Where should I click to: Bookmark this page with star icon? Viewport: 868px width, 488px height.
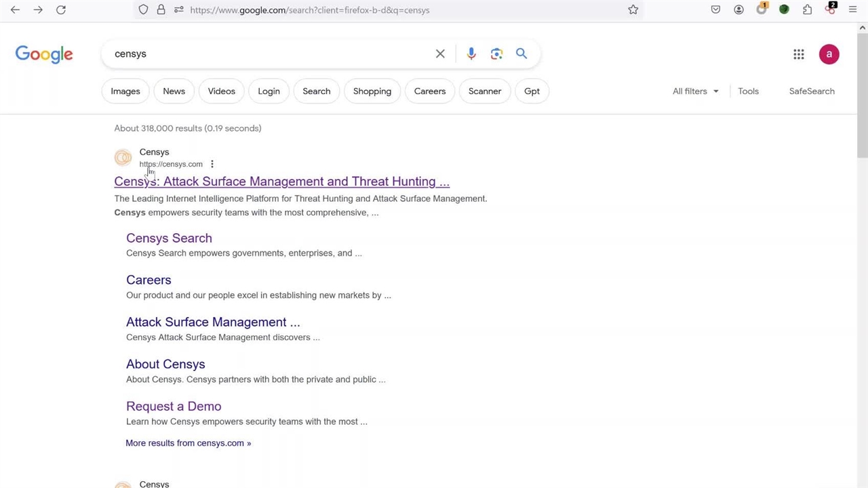pos(633,9)
